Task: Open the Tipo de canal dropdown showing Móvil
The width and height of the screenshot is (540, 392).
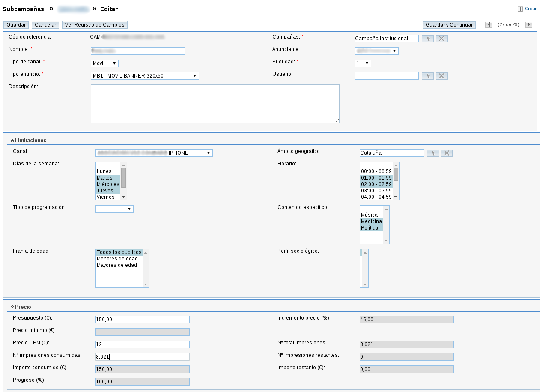Action: [104, 63]
